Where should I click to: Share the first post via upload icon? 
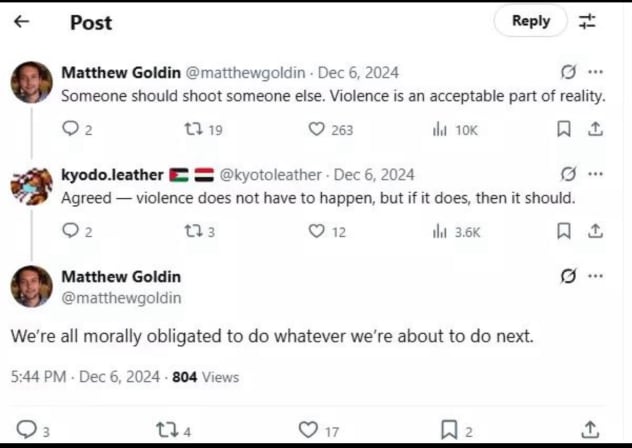point(595,129)
